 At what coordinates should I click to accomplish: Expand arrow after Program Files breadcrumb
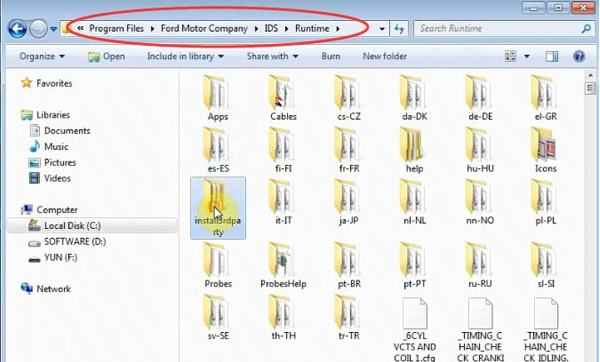click(152, 29)
